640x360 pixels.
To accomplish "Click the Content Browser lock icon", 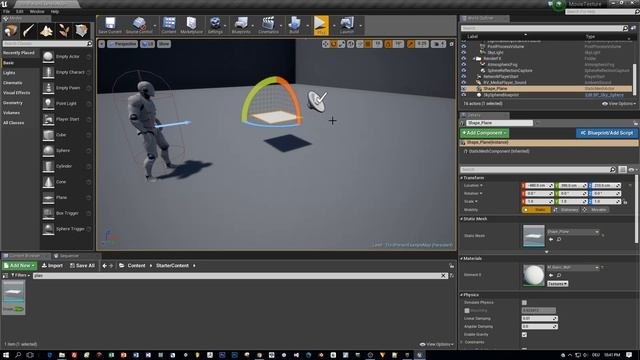I will pos(451,266).
